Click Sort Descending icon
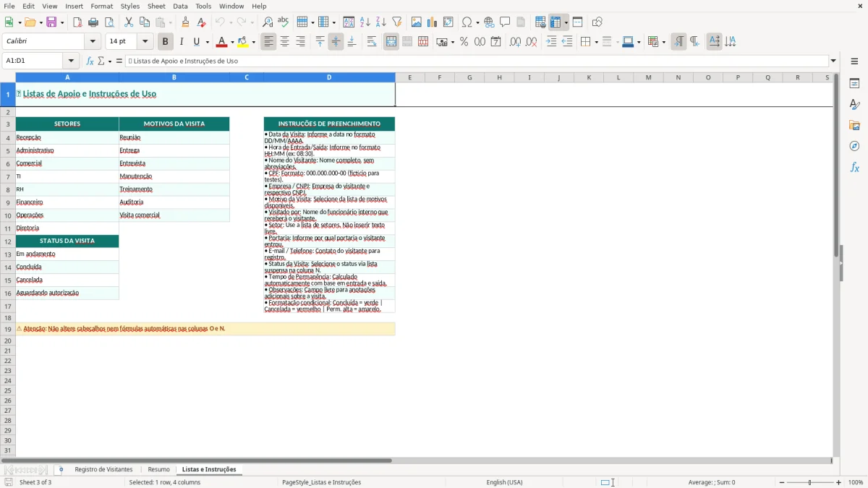868x488 pixels. click(x=381, y=22)
